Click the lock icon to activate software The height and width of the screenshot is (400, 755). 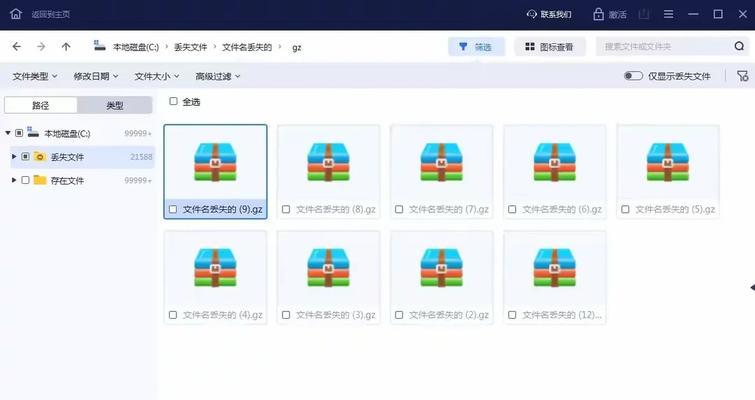pos(598,14)
